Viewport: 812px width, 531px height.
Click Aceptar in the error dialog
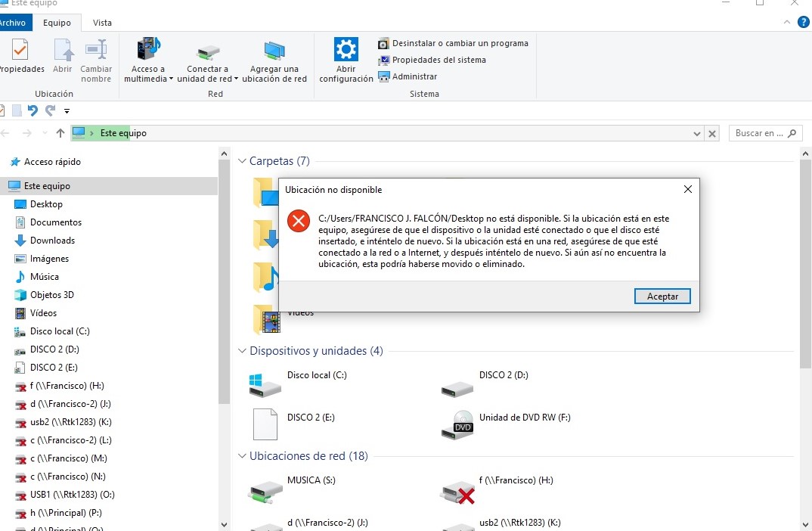[662, 297]
